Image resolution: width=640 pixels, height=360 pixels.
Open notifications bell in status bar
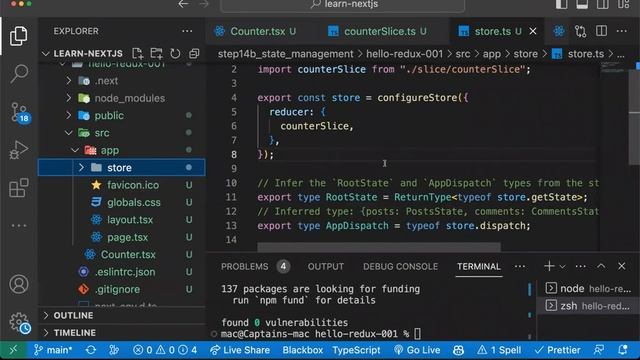pos(623,350)
